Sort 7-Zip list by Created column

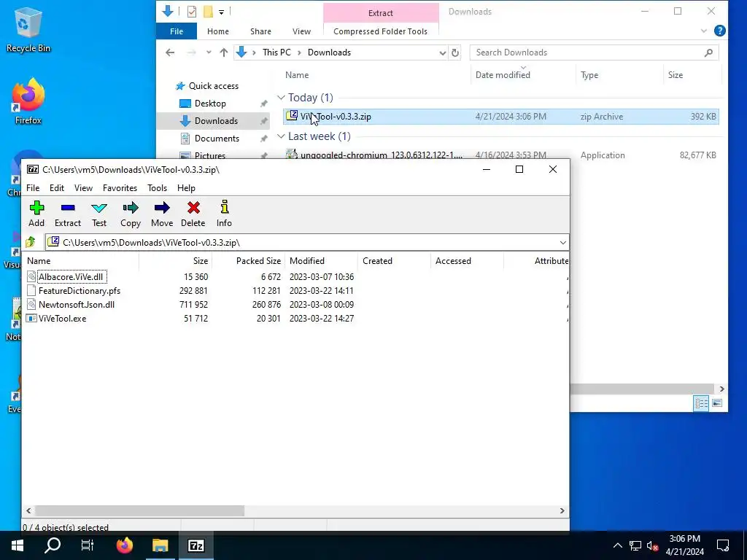[x=395, y=261]
